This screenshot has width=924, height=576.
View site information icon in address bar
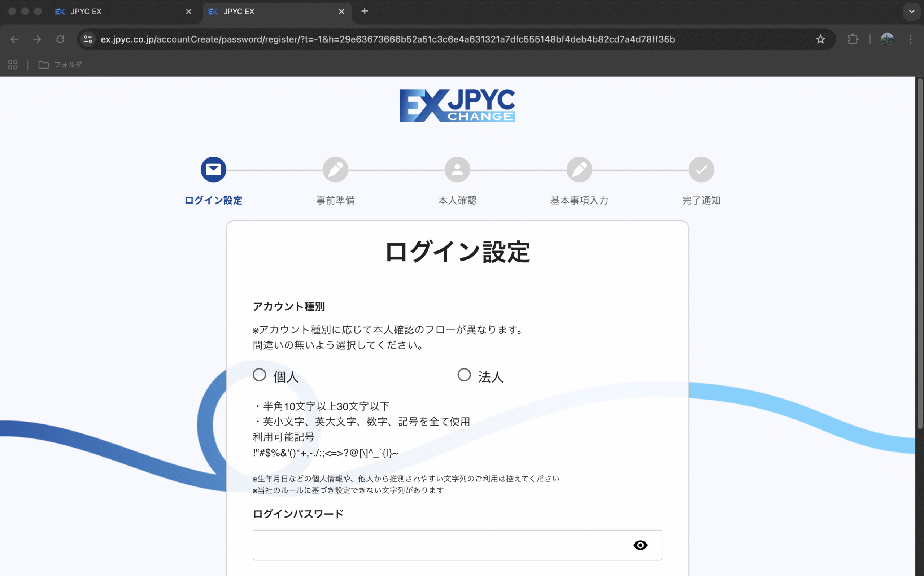click(88, 39)
